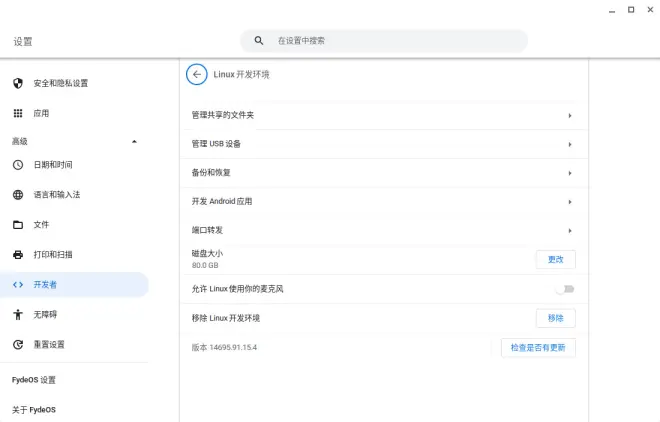Toggle 允许 Linux 使用你的麦克风 switch
Screen dimensions: 660x422
(x=564, y=289)
